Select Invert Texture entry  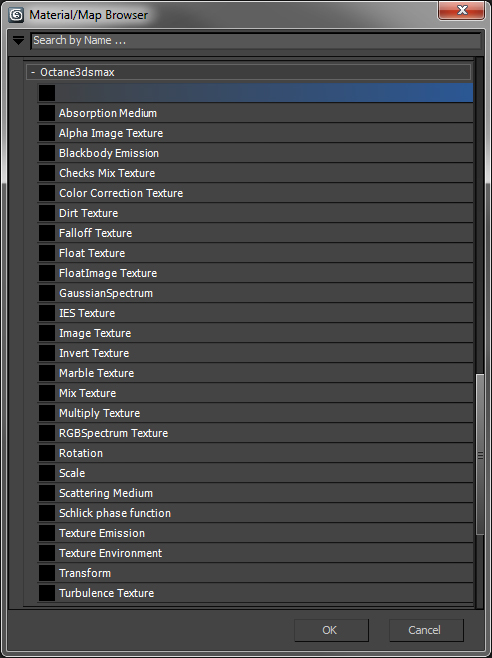(255, 353)
